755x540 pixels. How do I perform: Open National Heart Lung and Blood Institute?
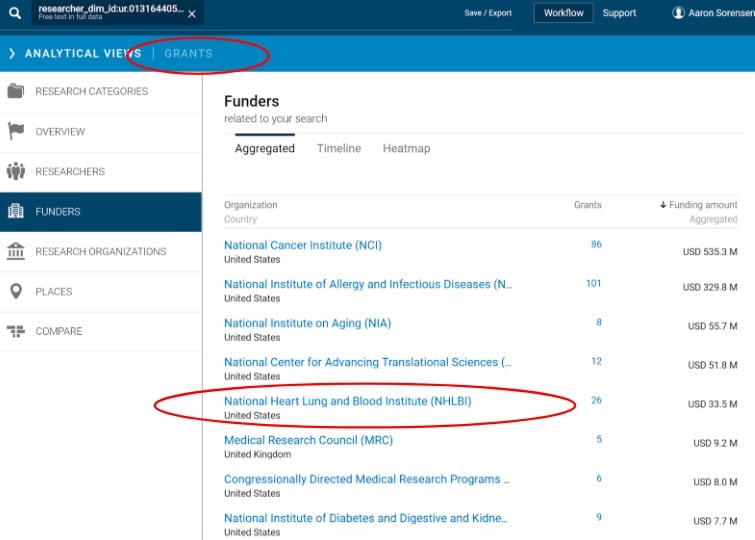coord(347,401)
